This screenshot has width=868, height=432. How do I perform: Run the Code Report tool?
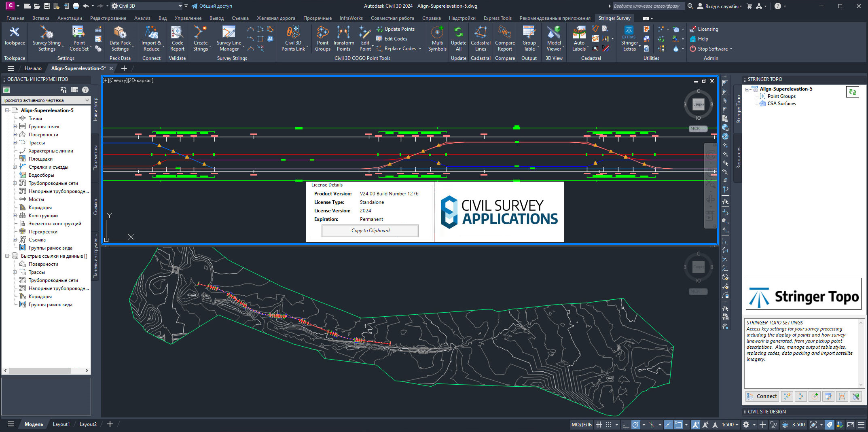coord(177,38)
